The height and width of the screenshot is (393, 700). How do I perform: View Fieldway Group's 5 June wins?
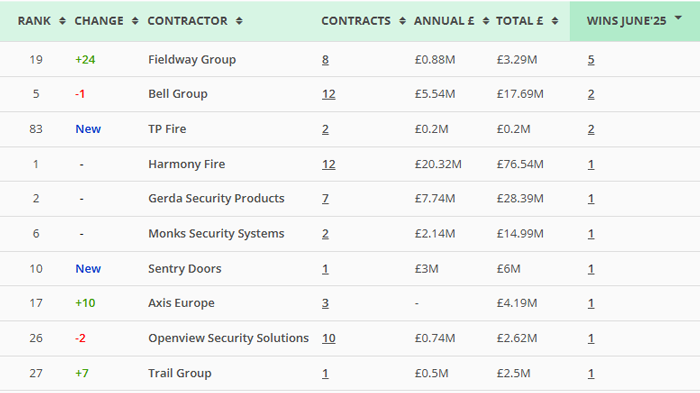tap(591, 60)
